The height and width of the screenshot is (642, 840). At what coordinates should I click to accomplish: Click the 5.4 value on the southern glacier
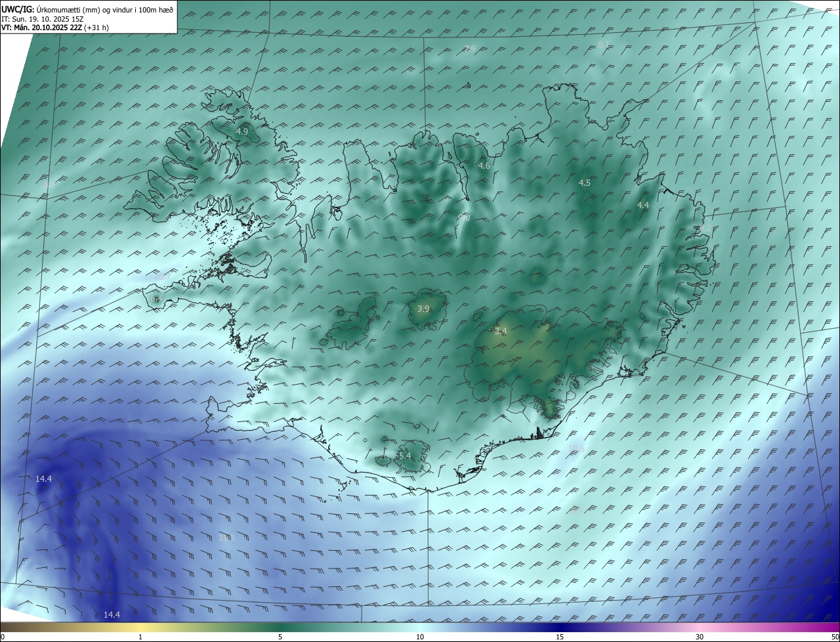pyautogui.click(x=404, y=456)
